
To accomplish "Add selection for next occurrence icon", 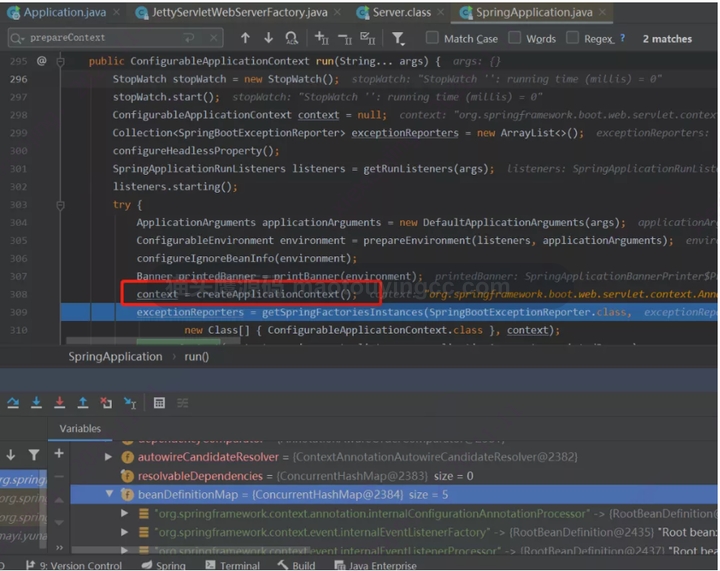I will (321, 38).
